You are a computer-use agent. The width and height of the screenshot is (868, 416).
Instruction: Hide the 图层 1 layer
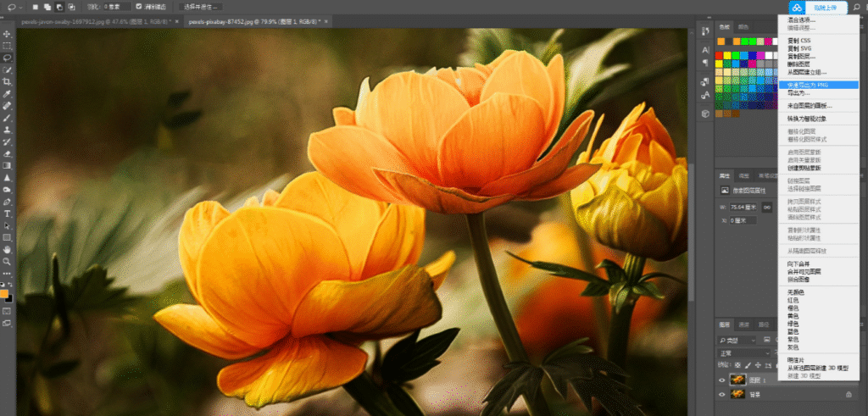722,380
